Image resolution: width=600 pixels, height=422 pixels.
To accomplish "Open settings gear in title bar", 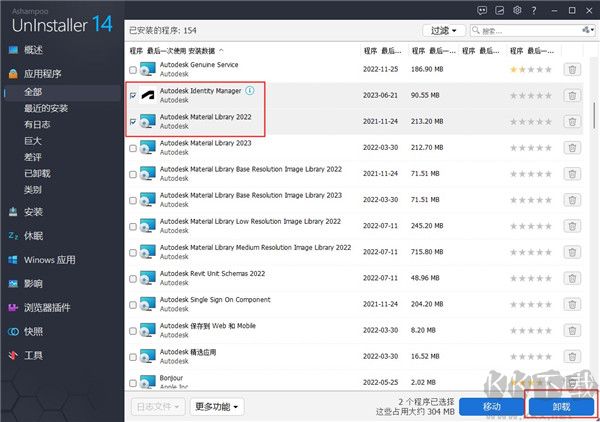I will [x=517, y=10].
